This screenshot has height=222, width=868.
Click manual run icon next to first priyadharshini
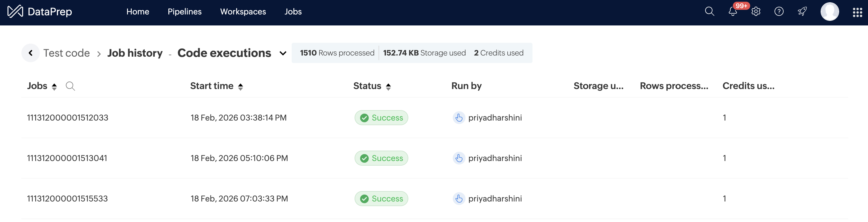(459, 118)
